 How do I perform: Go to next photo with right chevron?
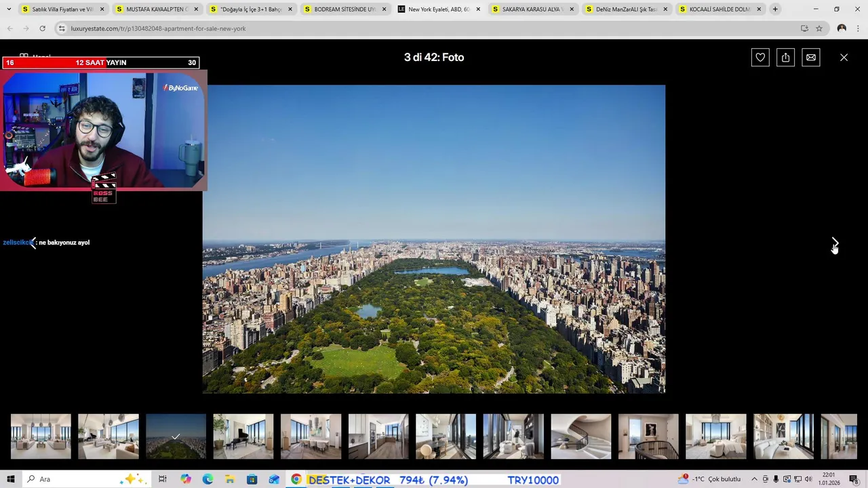point(835,243)
